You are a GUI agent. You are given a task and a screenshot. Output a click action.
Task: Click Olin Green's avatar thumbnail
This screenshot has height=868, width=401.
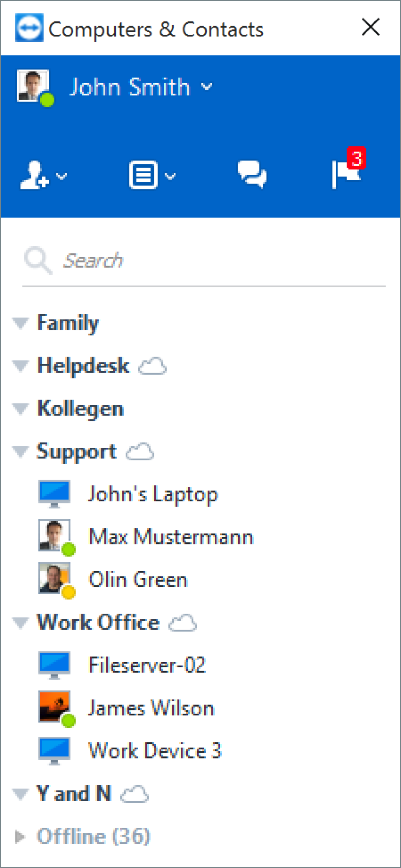54,579
